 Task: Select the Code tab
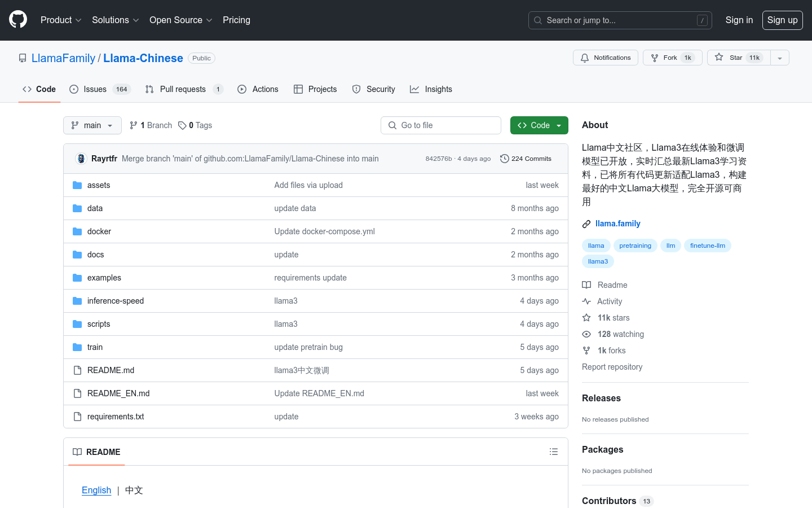(x=39, y=89)
